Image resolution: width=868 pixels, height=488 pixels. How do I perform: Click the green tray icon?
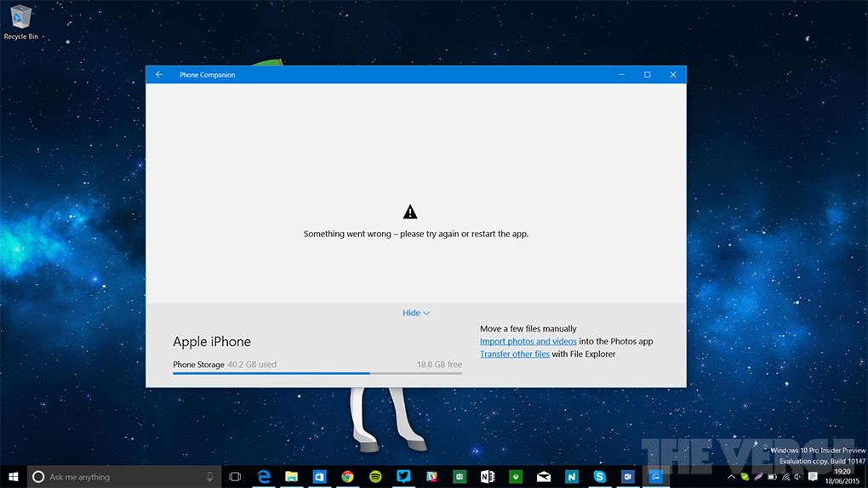pos(745,476)
